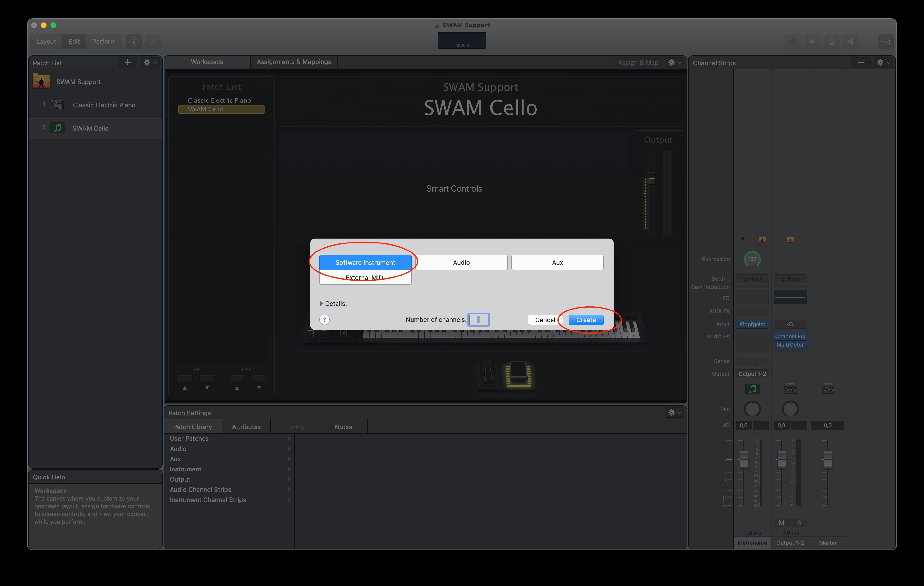Click concert folder icon above Output 1-2 strip
The width and height of the screenshot is (924, 586).
click(790, 240)
